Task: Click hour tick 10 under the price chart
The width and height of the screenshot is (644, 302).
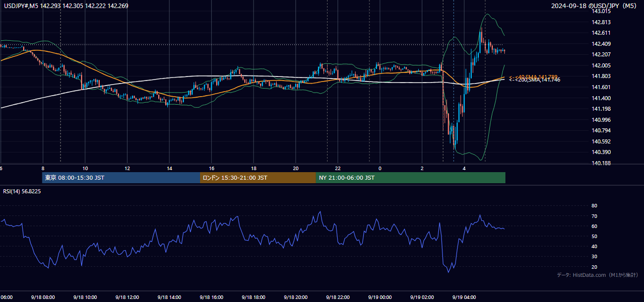Action: 85,168
